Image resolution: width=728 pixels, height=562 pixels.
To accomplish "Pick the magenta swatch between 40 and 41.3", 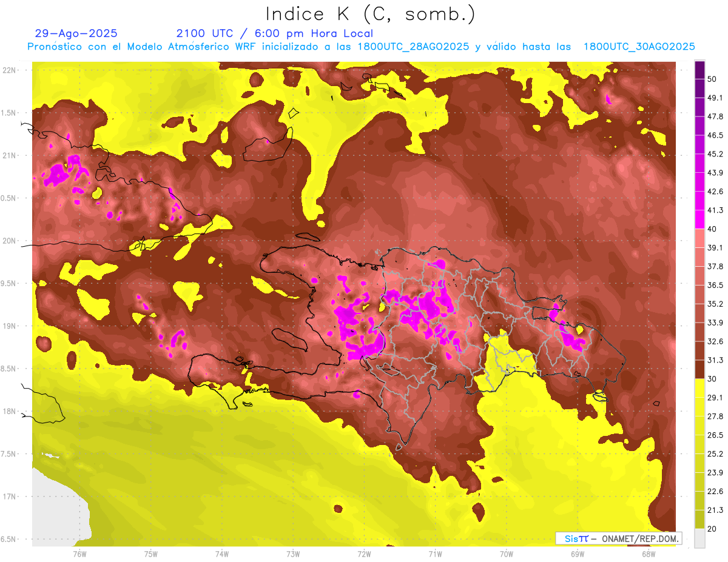I will pyautogui.click(x=699, y=219).
